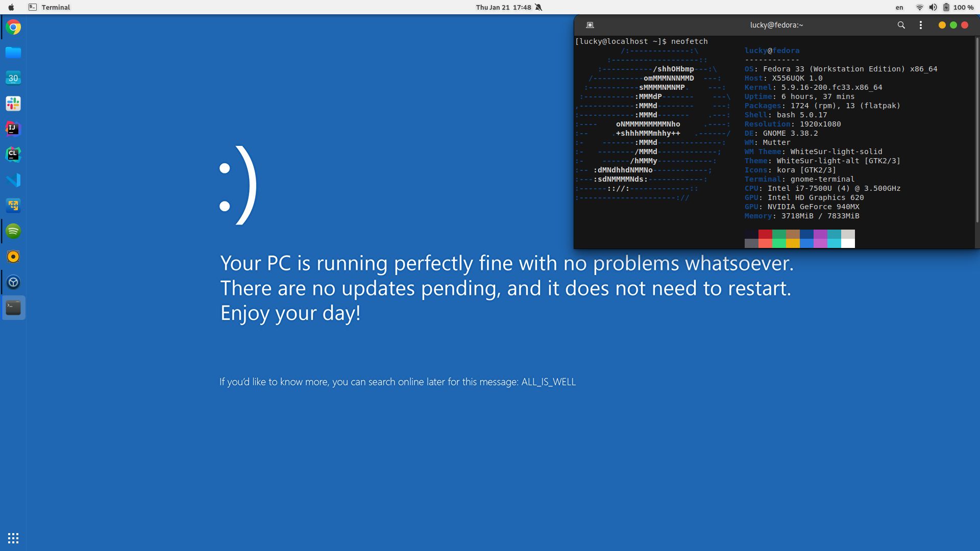Open a new terminal tab
980x551 pixels.
[x=590, y=25]
